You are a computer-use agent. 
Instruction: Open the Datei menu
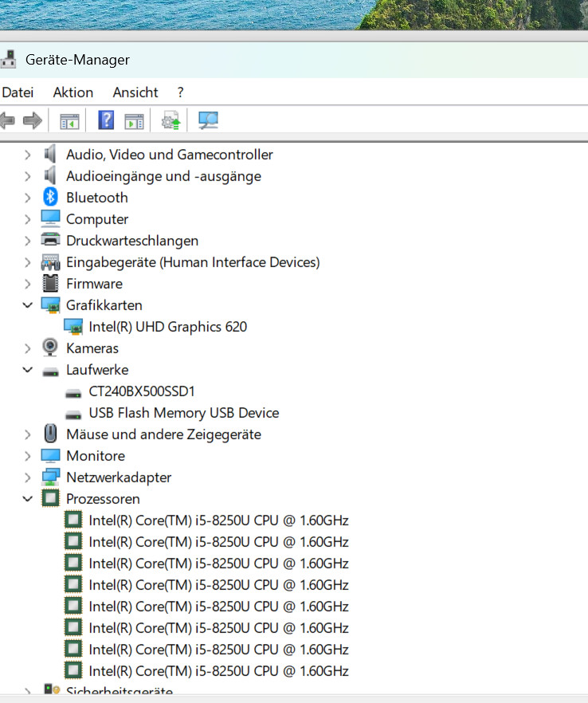click(x=18, y=92)
